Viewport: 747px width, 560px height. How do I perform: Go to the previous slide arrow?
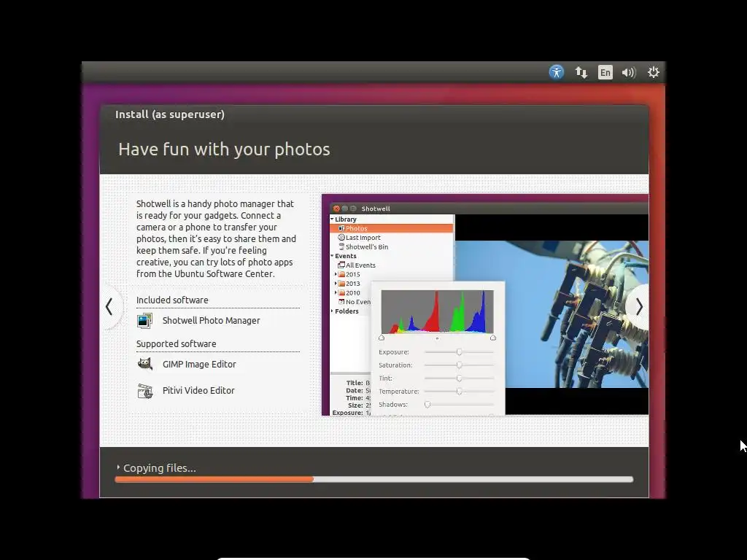109,307
